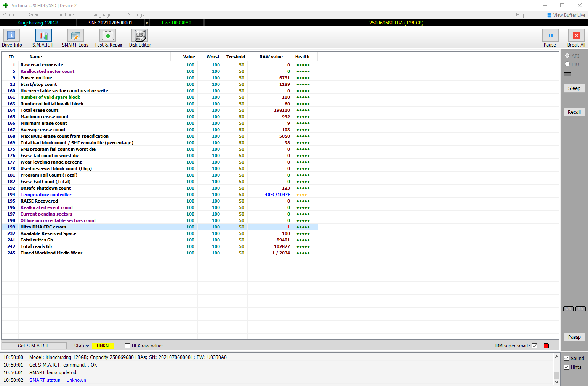Click the 40°C/104°F raw value
Screen dimensions: 588x386
pyautogui.click(x=277, y=195)
